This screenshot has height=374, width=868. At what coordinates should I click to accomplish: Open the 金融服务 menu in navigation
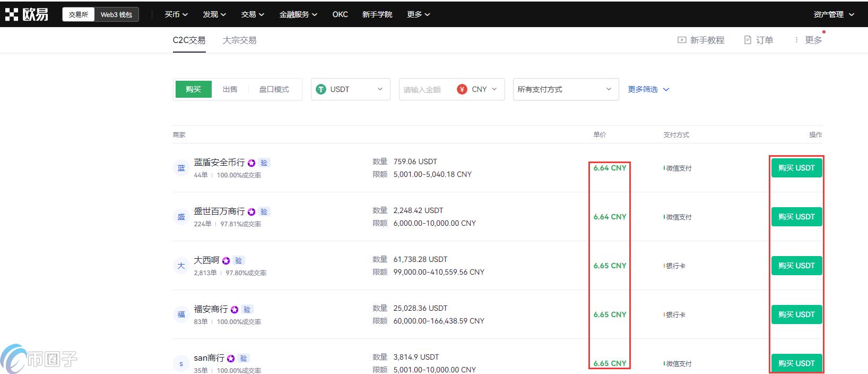click(x=298, y=14)
